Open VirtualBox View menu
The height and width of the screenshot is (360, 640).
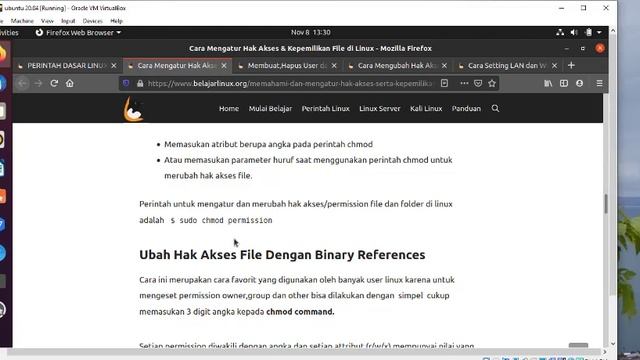pyautogui.click(x=47, y=21)
